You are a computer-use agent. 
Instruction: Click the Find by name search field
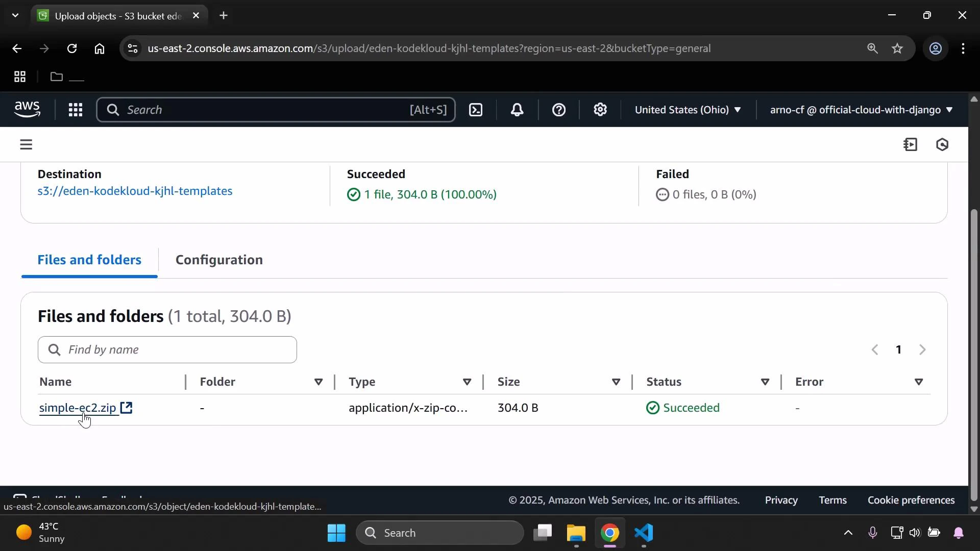tap(167, 349)
